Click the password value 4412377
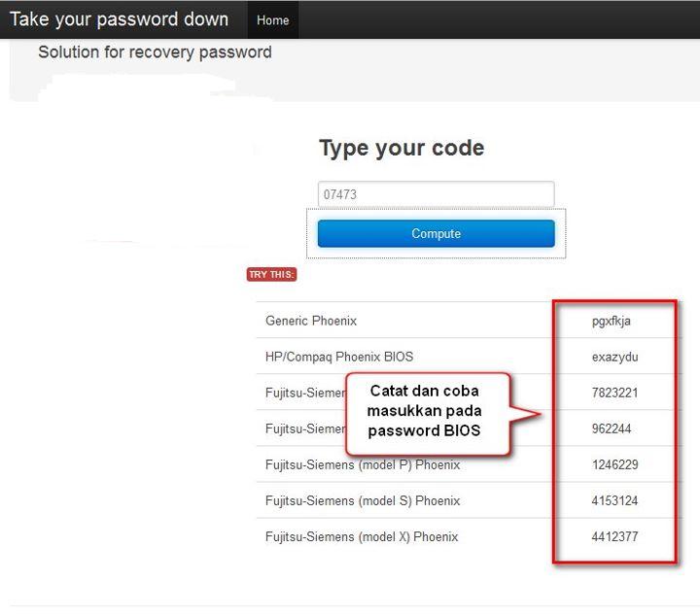 [x=614, y=536]
